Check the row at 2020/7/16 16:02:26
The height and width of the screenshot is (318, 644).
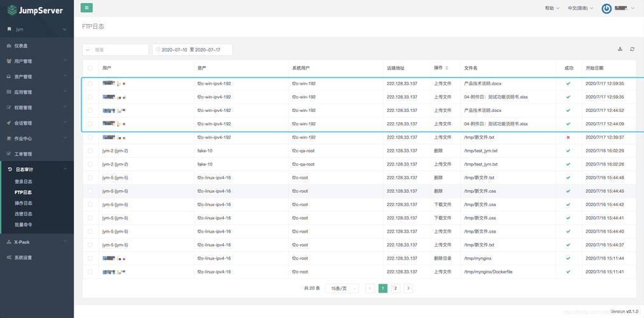click(x=90, y=164)
